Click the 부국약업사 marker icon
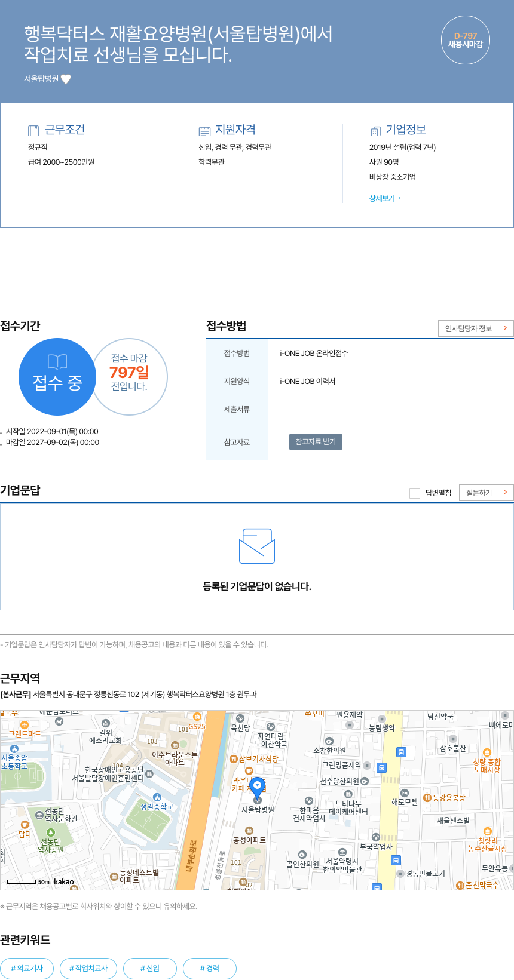Viewport: 514px width, 980px height. pos(376,837)
